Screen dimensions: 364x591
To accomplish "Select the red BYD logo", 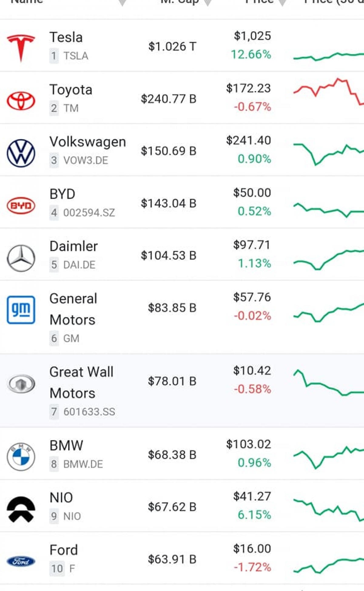I will coord(21,206).
